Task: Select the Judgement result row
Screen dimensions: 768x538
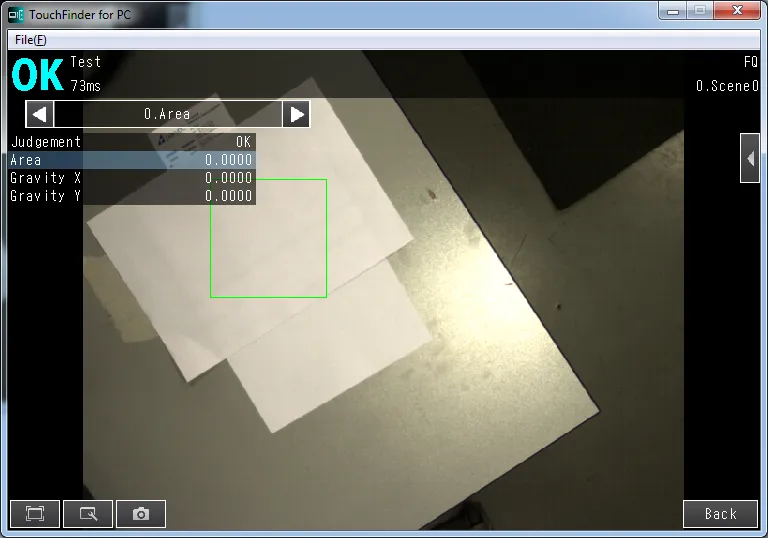Action: (132, 142)
